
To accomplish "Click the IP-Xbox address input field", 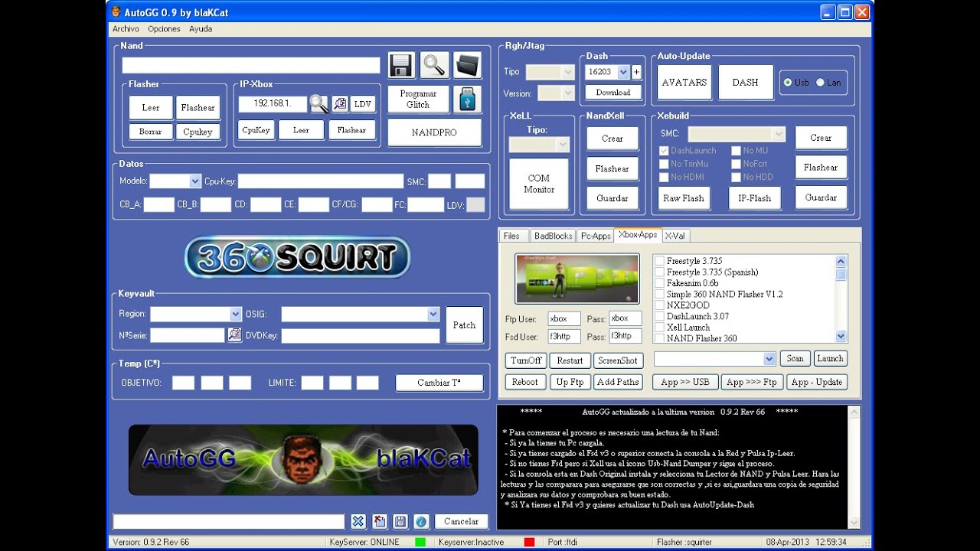I will [273, 104].
